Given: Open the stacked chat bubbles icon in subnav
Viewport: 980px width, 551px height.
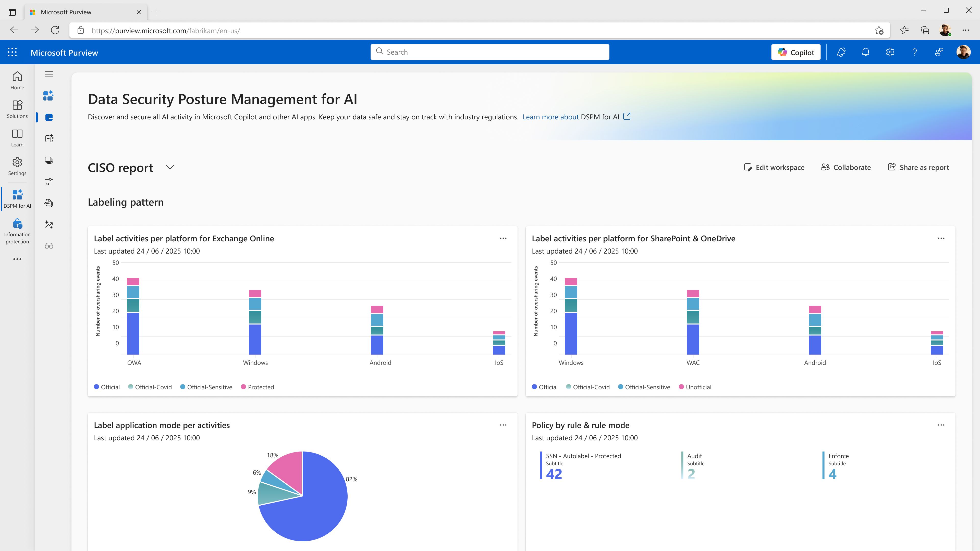Looking at the screenshot, I should [49, 160].
